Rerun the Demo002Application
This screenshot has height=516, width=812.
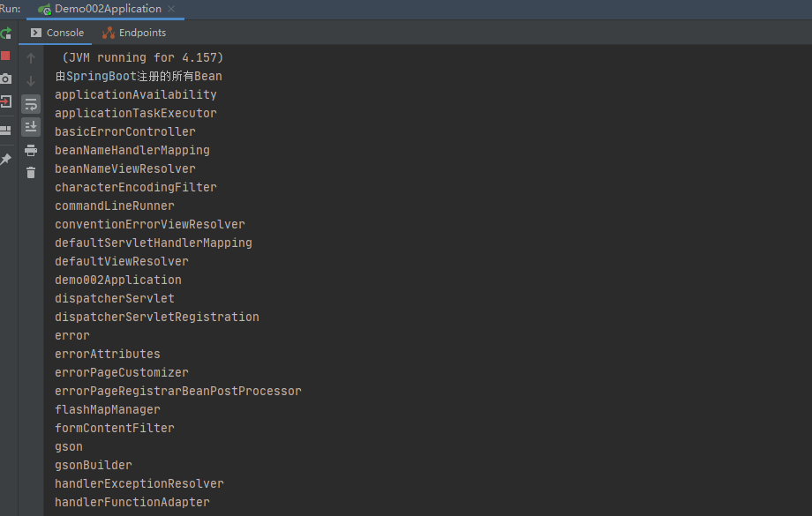coord(6,34)
